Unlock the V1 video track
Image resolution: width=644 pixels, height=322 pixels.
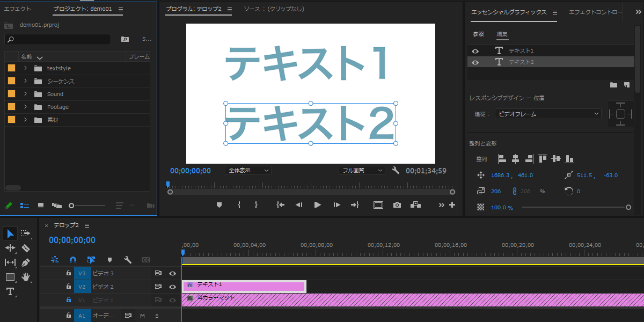tap(68, 300)
